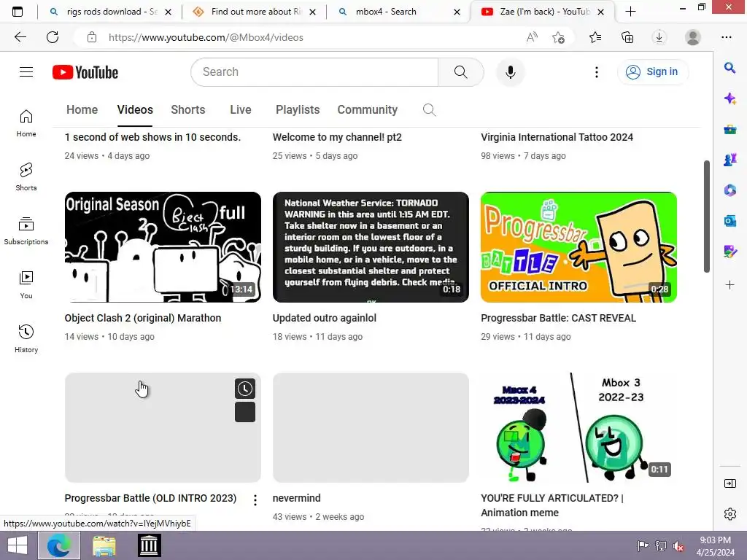The image size is (747, 560).
Task: Open a new browser tab
Action: coord(631,12)
